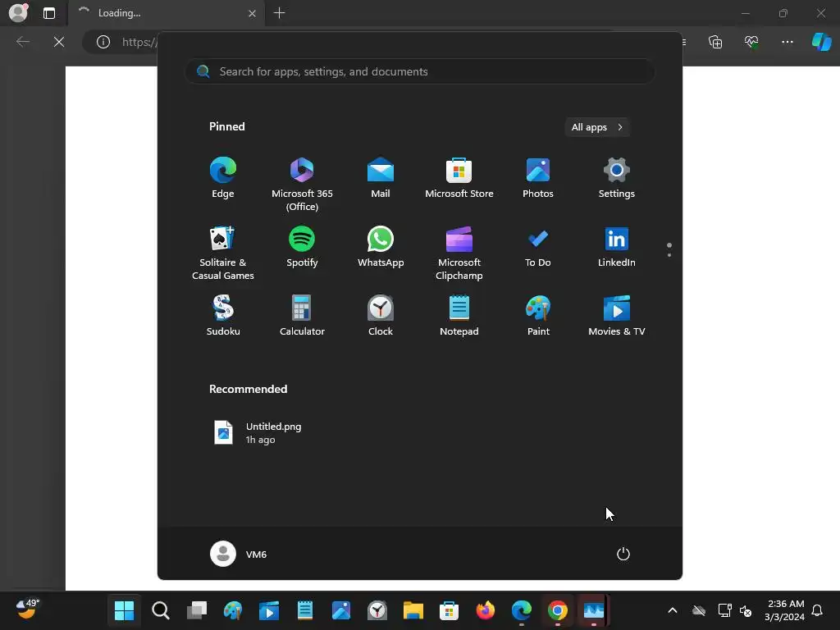The height and width of the screenshot is (630, 840).
Task: Open Collections in browser toolbar
Action: click(x=715, y=42)
